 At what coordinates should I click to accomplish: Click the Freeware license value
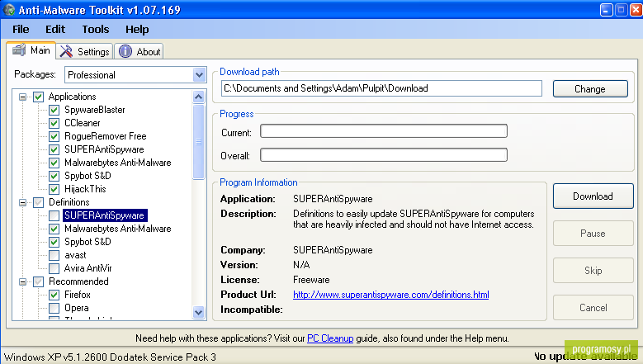coord(311,280)
